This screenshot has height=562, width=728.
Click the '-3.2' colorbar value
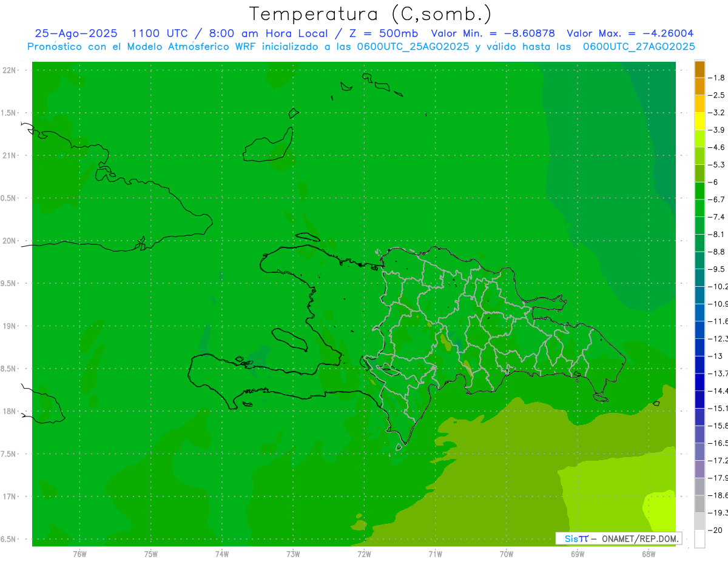[717, 113]
